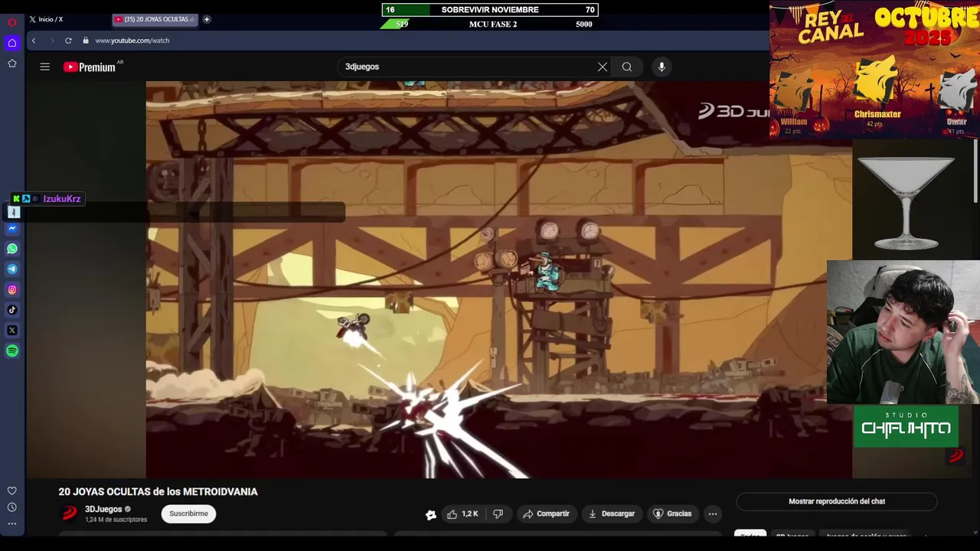Go back with browser back arrow
The width and height of the screenshot is (980, 551).
[34, 41]
